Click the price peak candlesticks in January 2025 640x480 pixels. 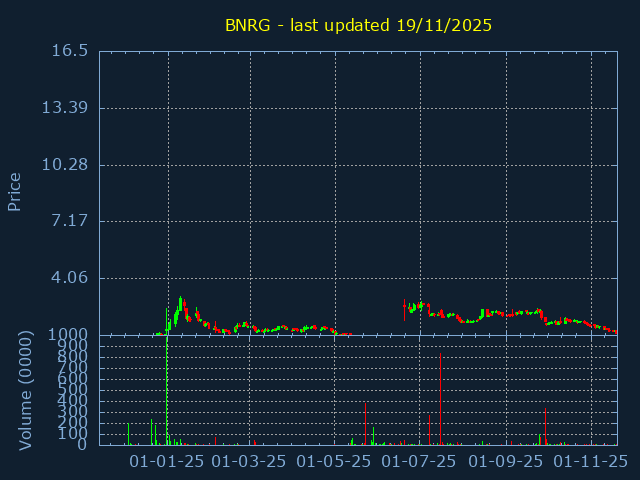181,303
